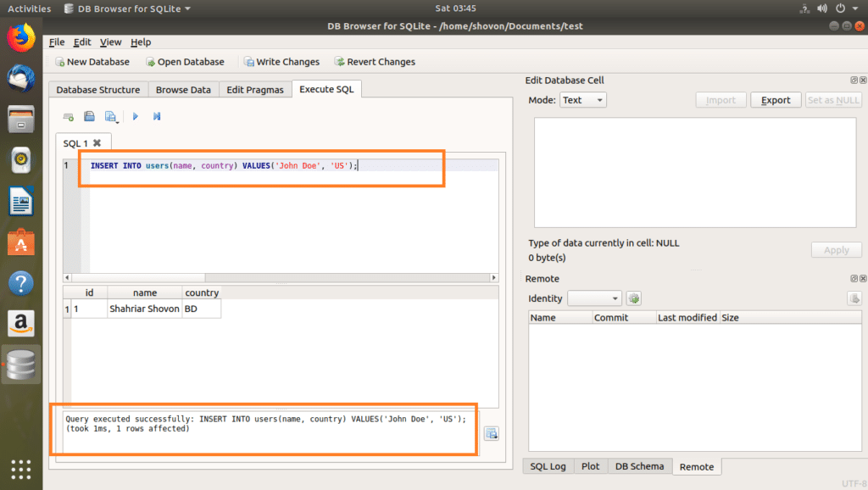This screenshot has height=490, width=868.
Task: Click Revert Changes toolbar button
Action: click(x=375, y=62)
